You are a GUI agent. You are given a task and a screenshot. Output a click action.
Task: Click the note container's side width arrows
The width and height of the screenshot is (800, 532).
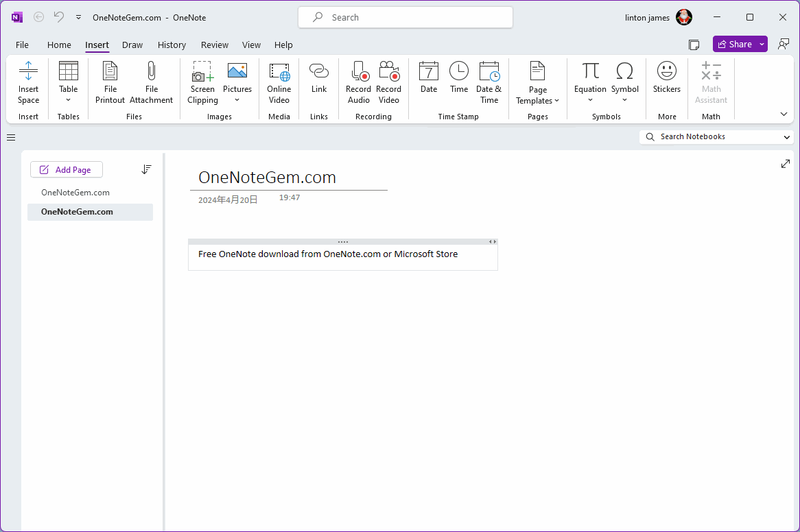pyautogui.click(x=493, y=242)
